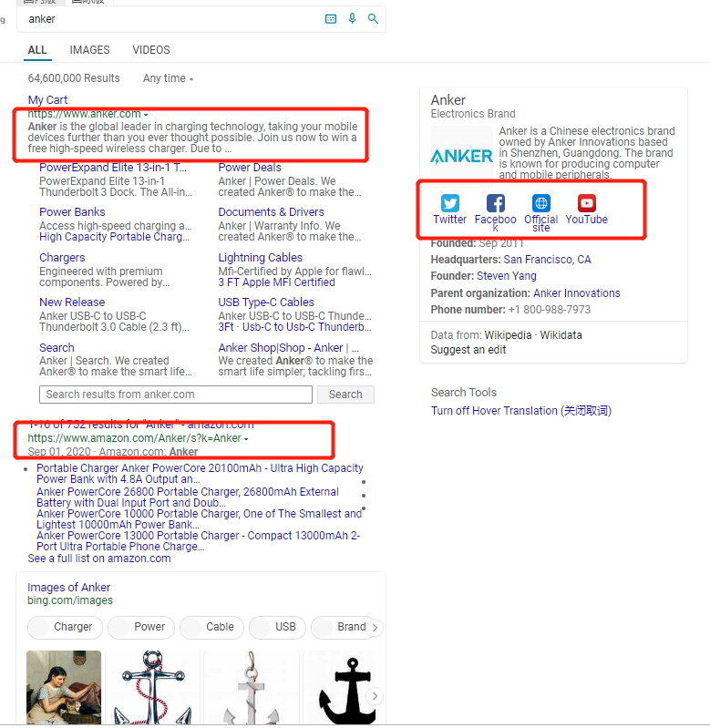Select the Cable image filter chip
The height and width of the screenshot is (728, 710).
(x=211, y=627)
